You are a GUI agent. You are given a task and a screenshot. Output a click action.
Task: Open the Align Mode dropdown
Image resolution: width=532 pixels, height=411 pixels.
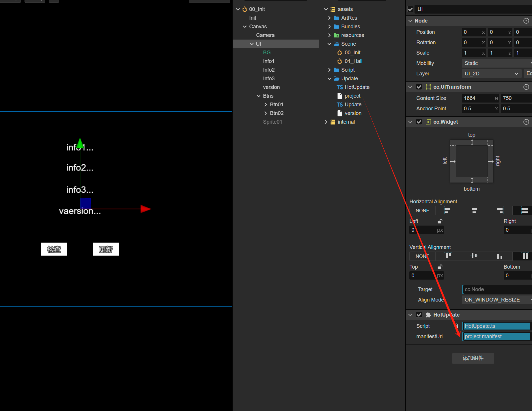pyautogui.click(x=497, y=300)
